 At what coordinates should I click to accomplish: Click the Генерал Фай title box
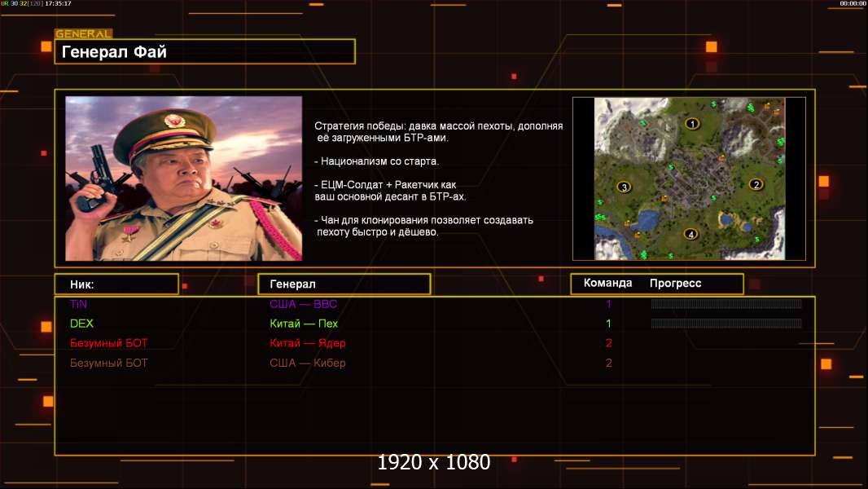205,51
